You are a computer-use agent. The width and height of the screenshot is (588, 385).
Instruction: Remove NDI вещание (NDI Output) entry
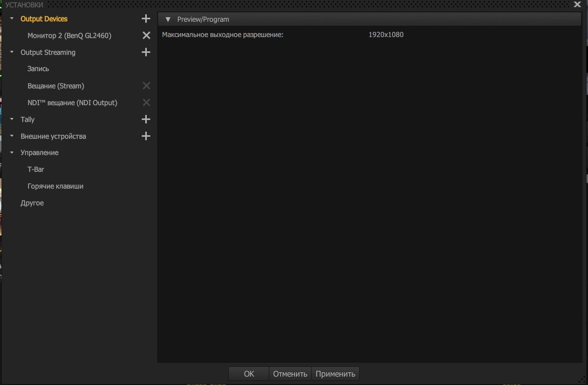146,102
